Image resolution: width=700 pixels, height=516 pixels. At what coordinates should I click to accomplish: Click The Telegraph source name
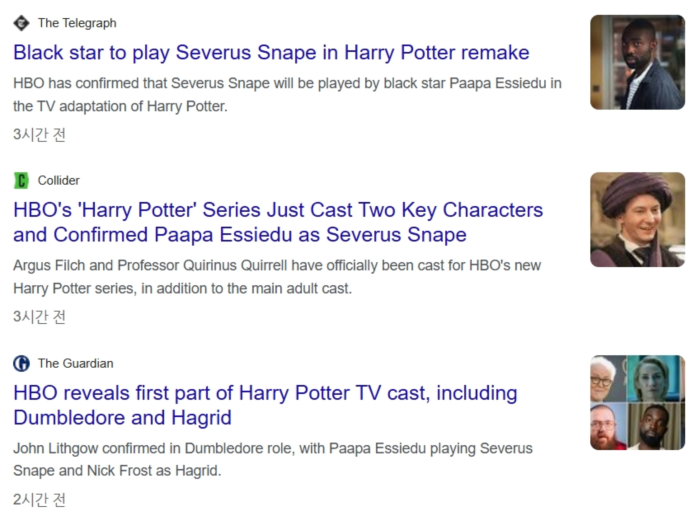pyautogui.click(x=77, y=23)
